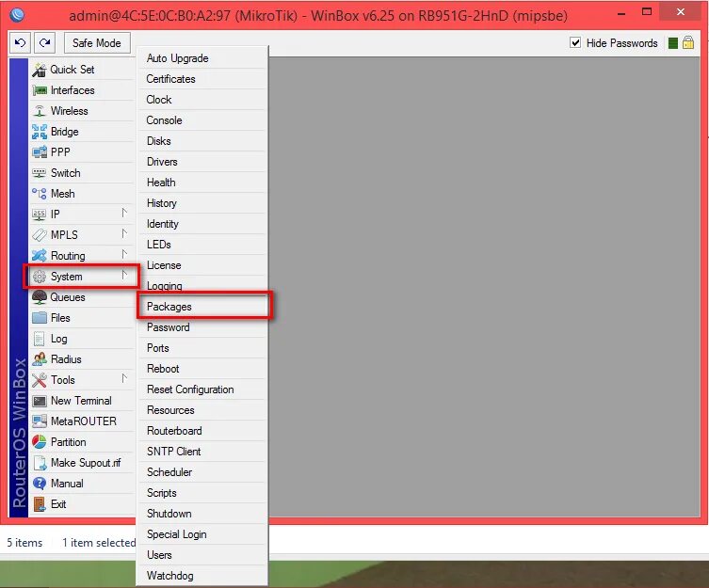Select the LEDs menu entry
The height and width of the screenshot is (588, 709).
tap(202, 245)
